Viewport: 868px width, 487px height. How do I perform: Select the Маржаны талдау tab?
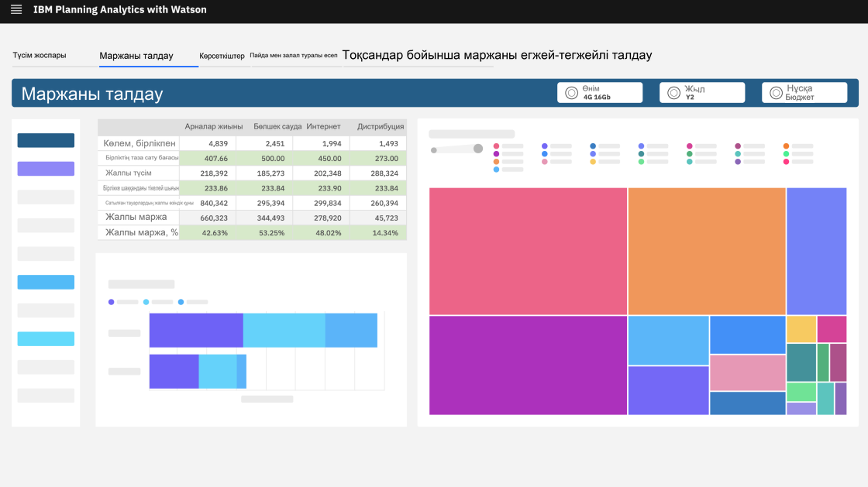click(136, 55)
